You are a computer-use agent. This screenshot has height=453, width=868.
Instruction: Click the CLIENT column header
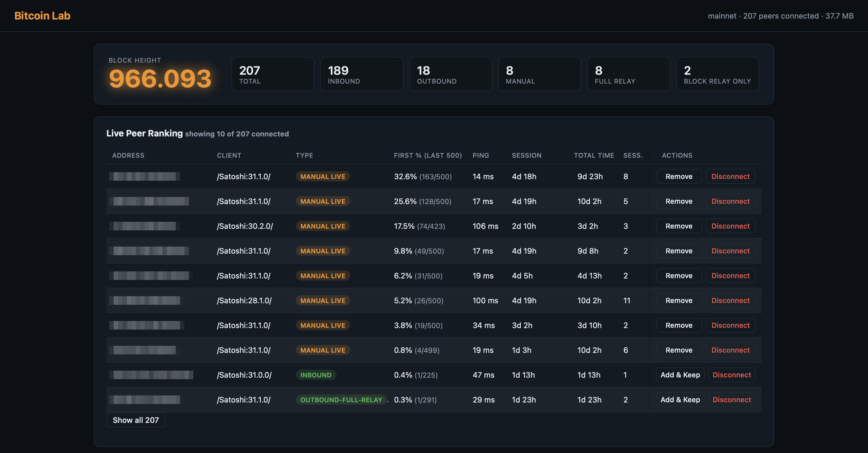pyautogui.click(x=229, y=155)
